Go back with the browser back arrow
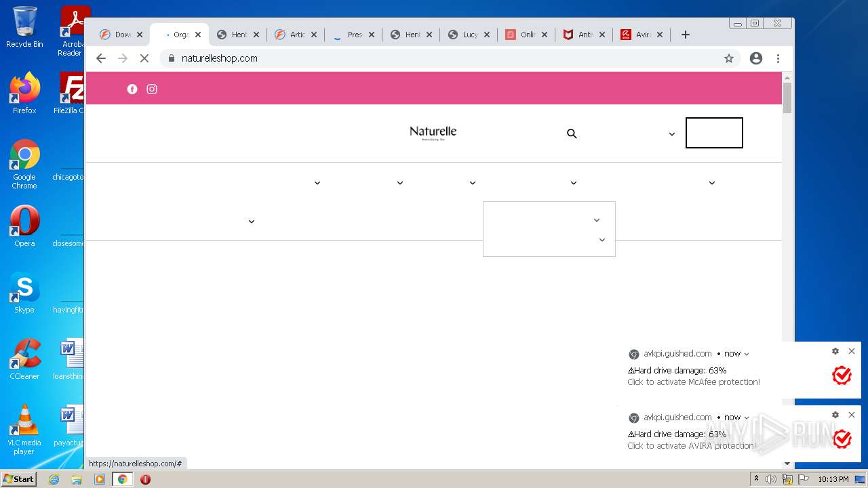This screenshot has width=868, height=488. [101, 58]
